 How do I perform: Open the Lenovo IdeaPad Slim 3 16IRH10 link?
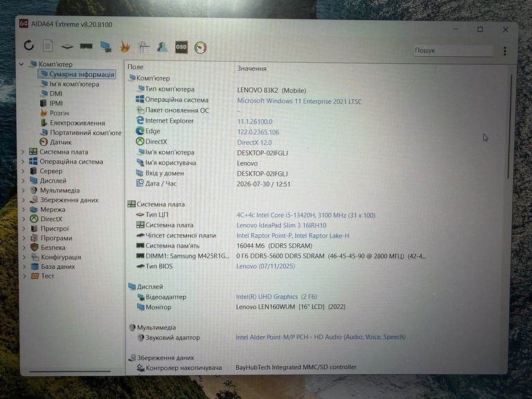click(x=281, y=225)
